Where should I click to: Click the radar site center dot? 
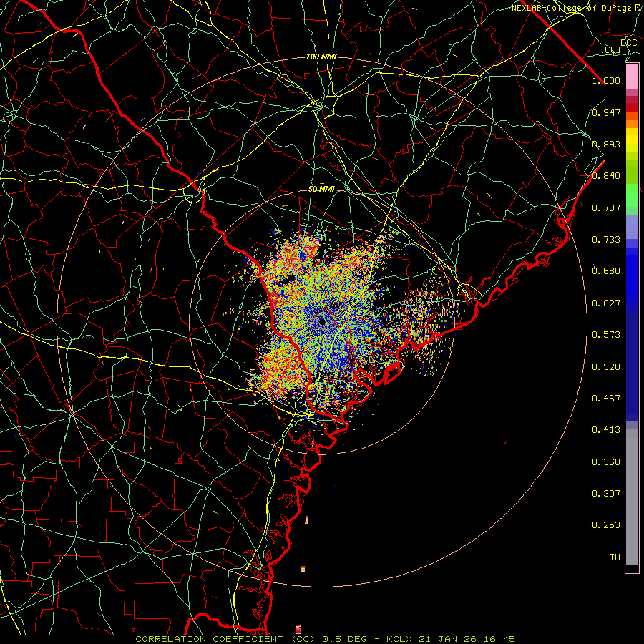pyautogui.click(x=322, y=321)
